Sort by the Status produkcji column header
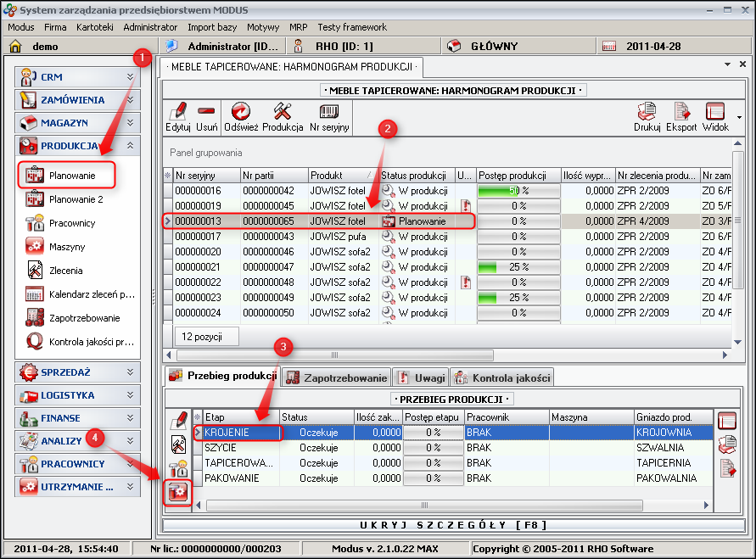756x559 pixels. [x=415, y=176]
